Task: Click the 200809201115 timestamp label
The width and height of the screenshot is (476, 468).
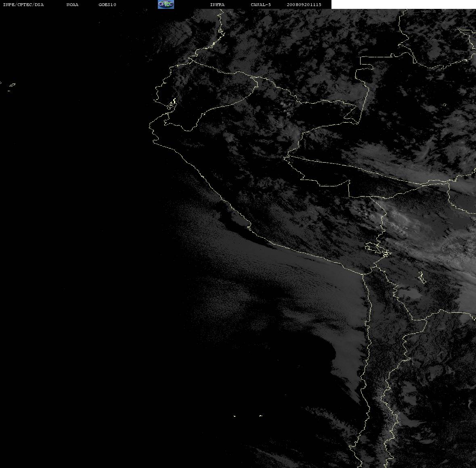Action: pos(304,4)
